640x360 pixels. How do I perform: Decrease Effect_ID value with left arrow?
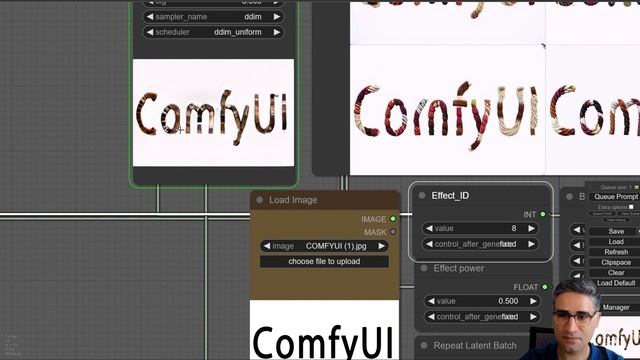(429, 228)
